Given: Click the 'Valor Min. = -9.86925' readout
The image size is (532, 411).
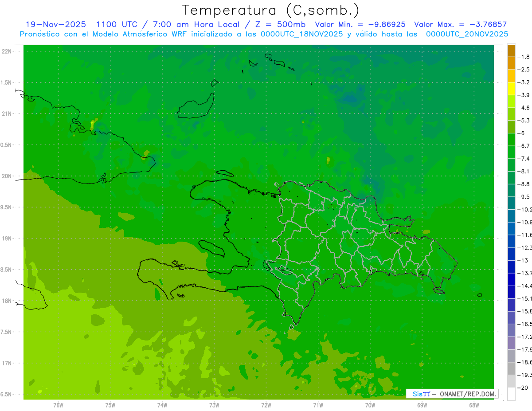Looking at the screenshot, I should click(x=360, y=24).
